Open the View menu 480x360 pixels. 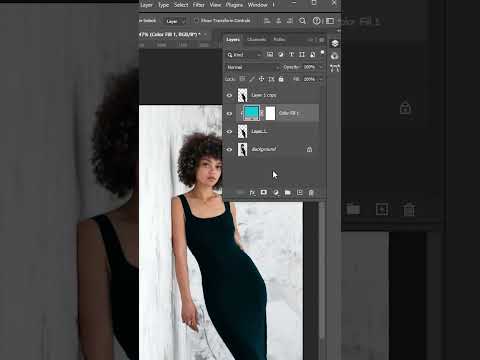[215, 5]
